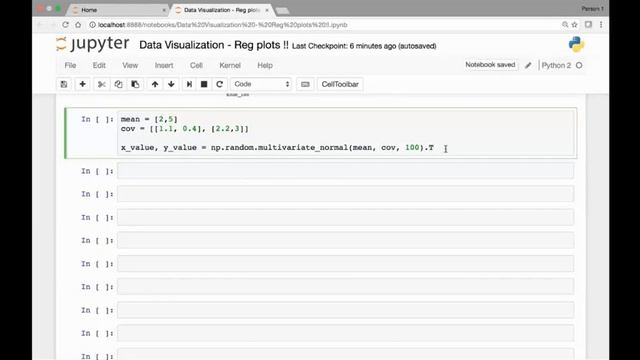Insert a cell below with the plus icon
Image resolution: width=640 pixels, height=360 pixels.
pos(82,84)
